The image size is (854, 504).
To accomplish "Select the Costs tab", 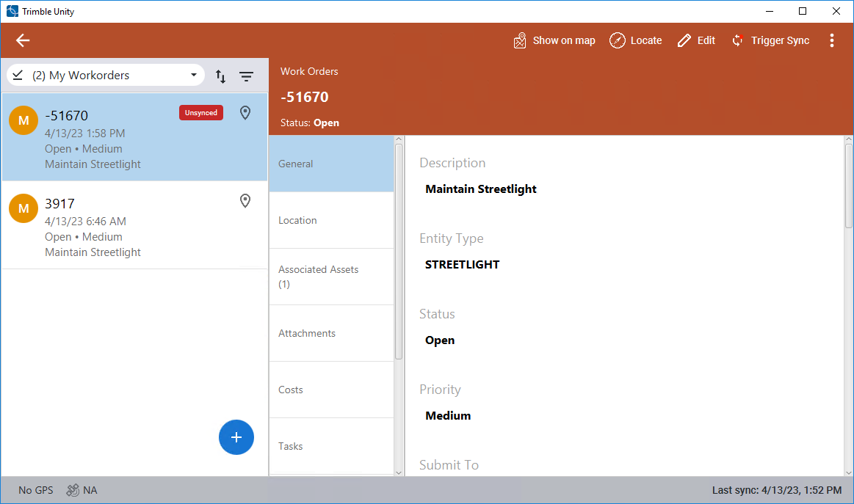I will [x=331, y=390].
